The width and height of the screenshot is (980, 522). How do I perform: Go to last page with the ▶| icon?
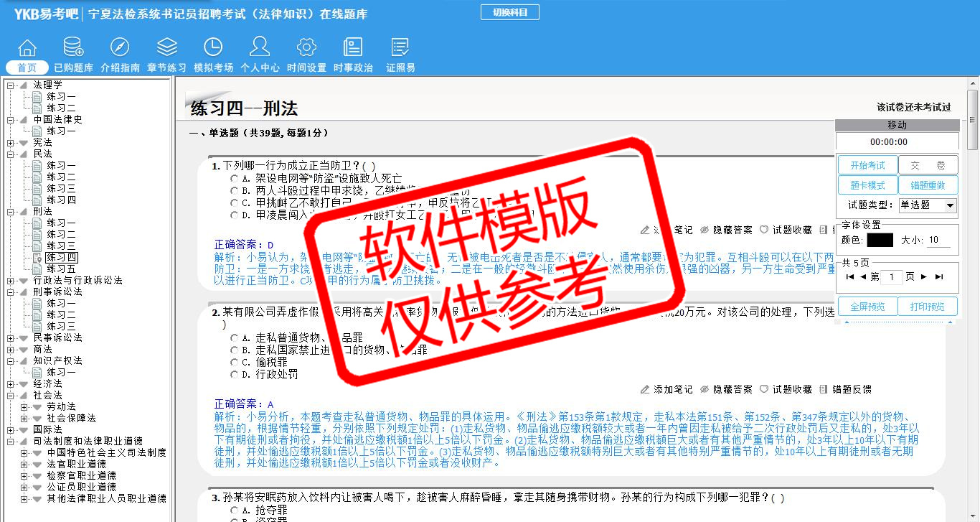(939, 276)
